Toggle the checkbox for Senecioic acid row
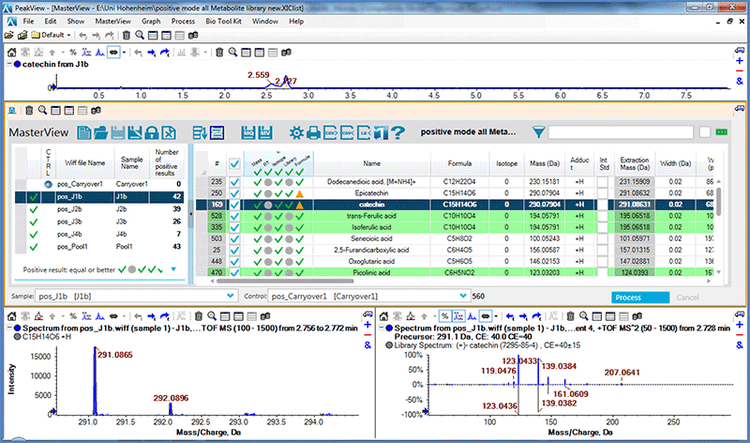The width and height of the screenshot is (750, 443). pos(235,238)
